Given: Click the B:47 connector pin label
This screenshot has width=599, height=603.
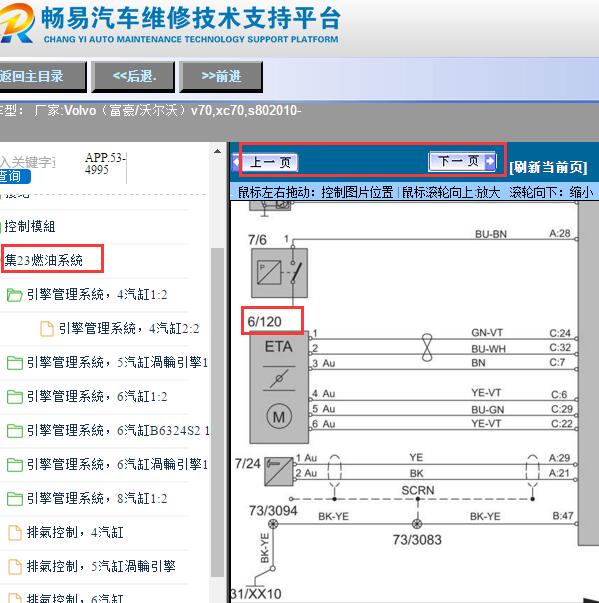Looking at the screenshot, I should point(563,516).
